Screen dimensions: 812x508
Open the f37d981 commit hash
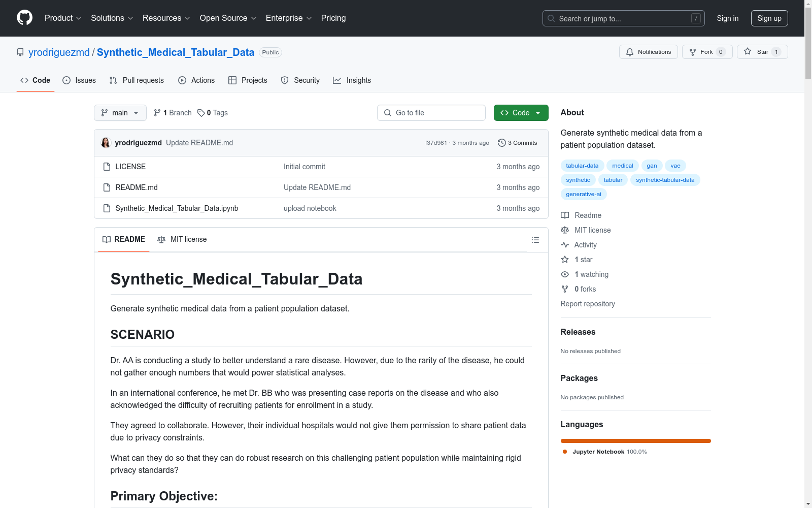(436, 143)
